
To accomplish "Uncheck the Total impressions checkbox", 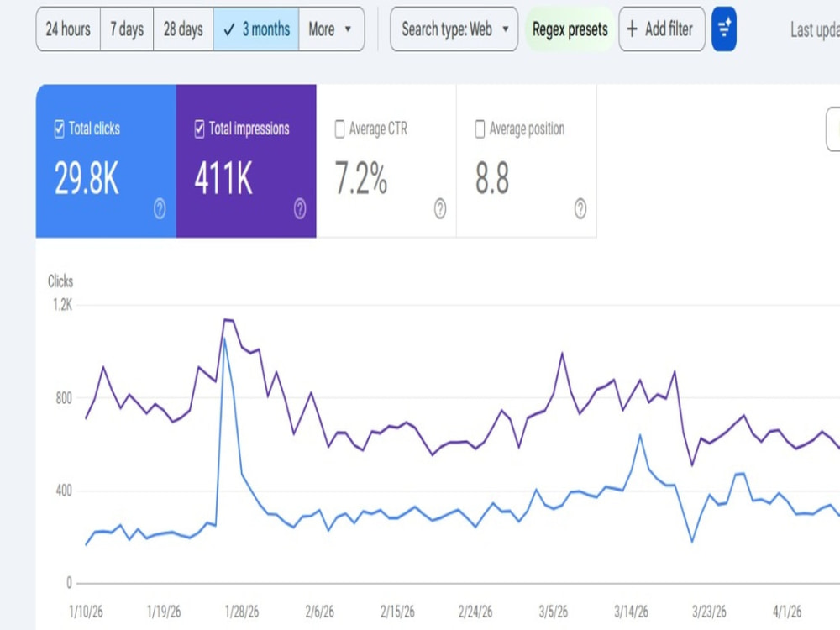I will (x=199, y=129).
